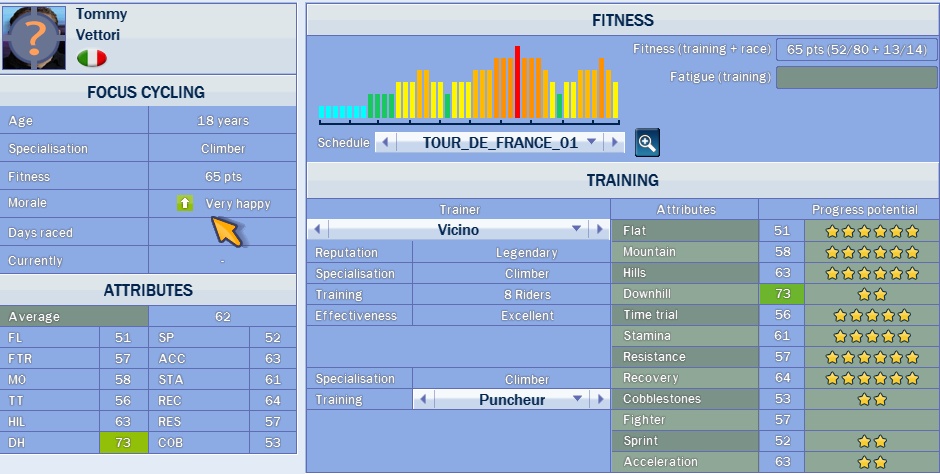This screenshot has width=940, height=474.
Task: Switch to previous training type before Puncheur
Action: pos(423,400)
